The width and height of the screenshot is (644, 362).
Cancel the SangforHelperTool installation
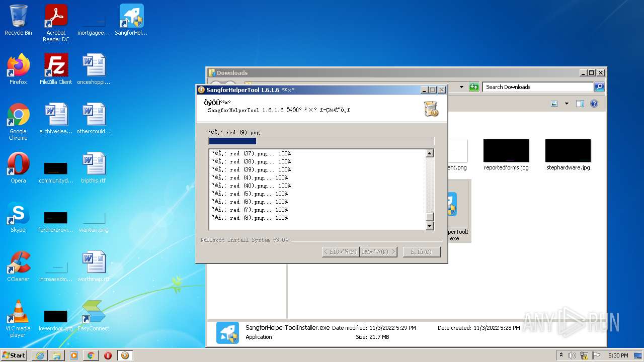click(x=422, y=251)
